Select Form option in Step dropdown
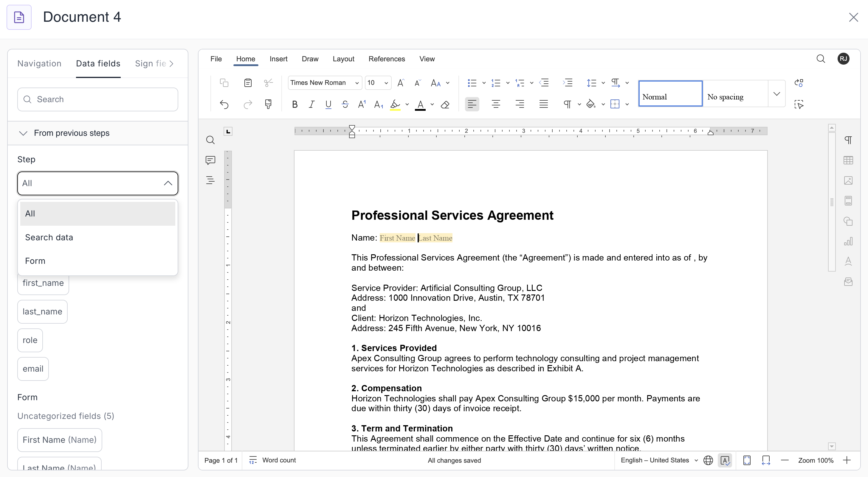 pos(35,261)
